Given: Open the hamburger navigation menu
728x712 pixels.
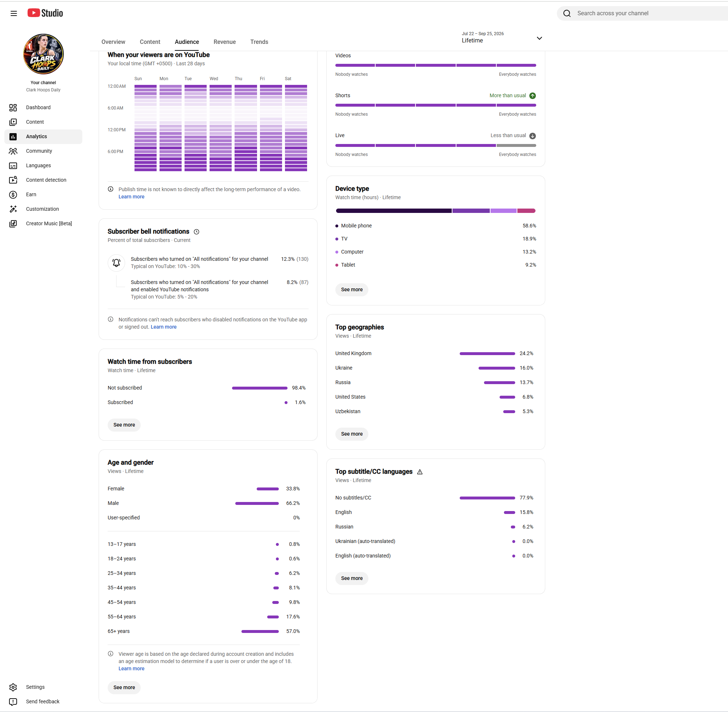Looking at the screenshot, I should (x=14, y=13).
